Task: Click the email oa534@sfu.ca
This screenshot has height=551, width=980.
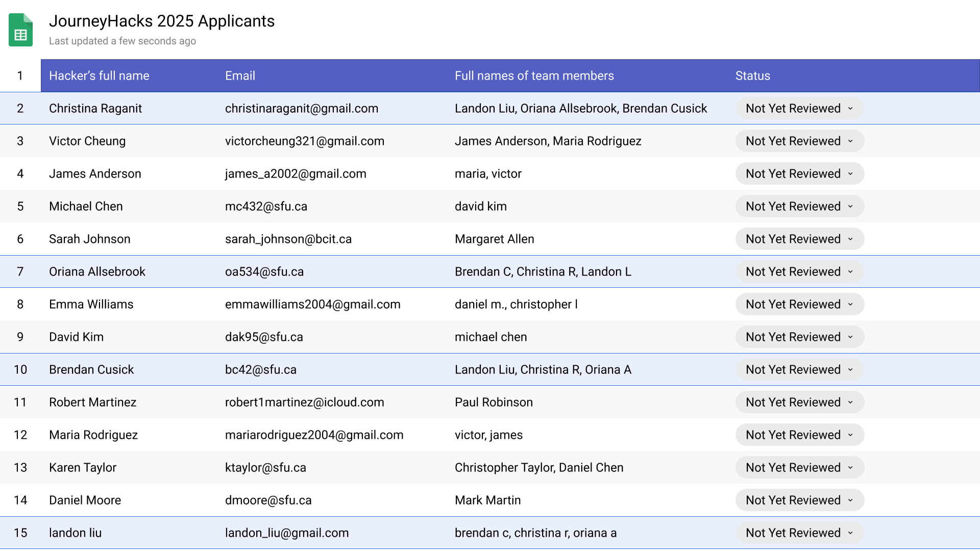Action: point(264,271)
